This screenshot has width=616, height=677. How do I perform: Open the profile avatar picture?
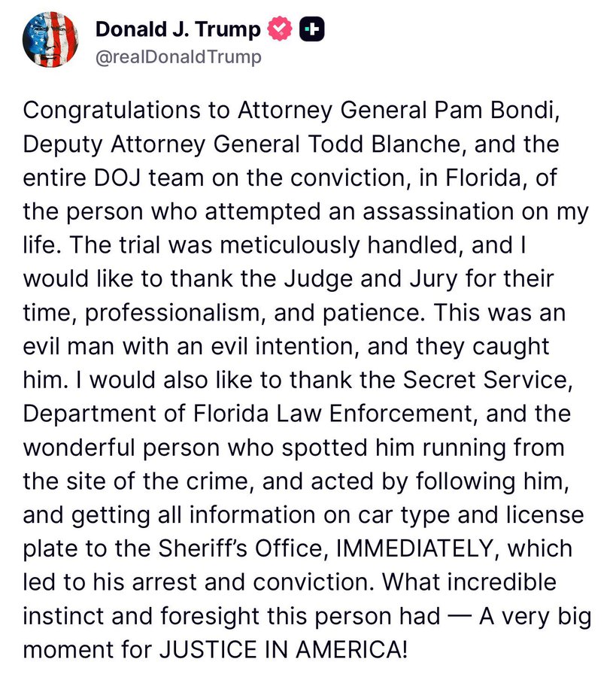click(50, 41)
